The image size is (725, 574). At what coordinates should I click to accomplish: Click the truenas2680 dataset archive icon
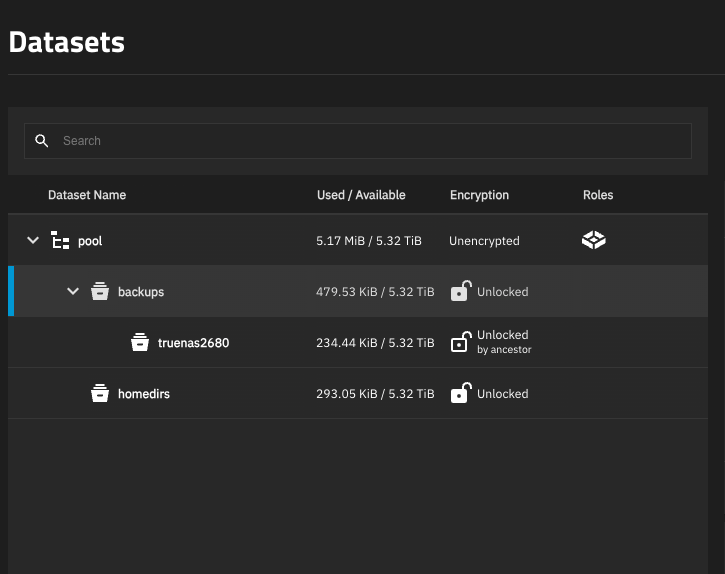click(x=140, y=342)
